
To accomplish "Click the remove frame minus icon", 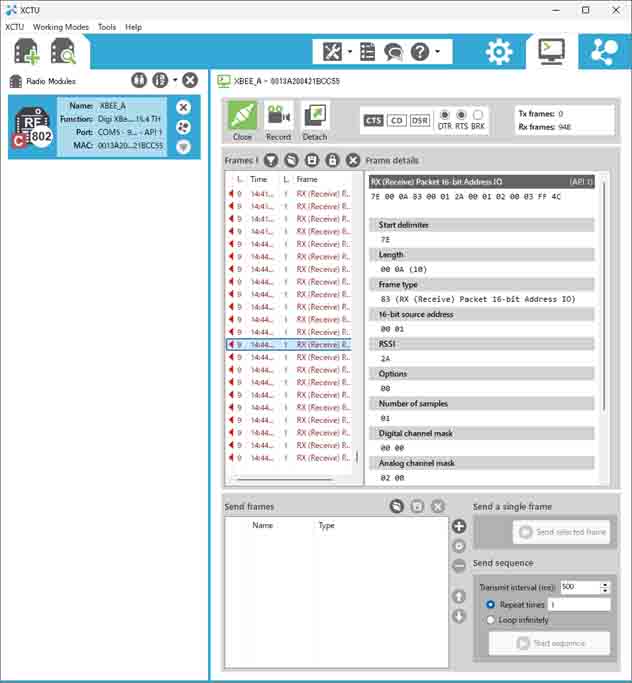I will [459, 565].
